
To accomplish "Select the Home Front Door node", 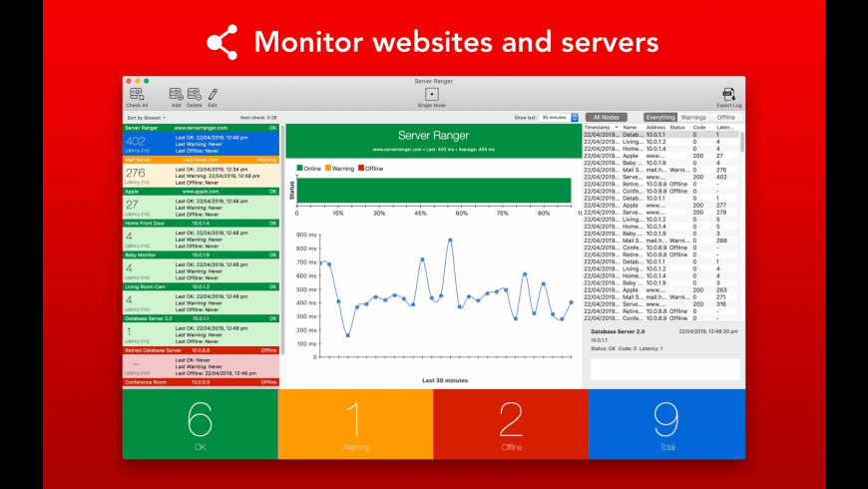I will (x=201, y=236).
